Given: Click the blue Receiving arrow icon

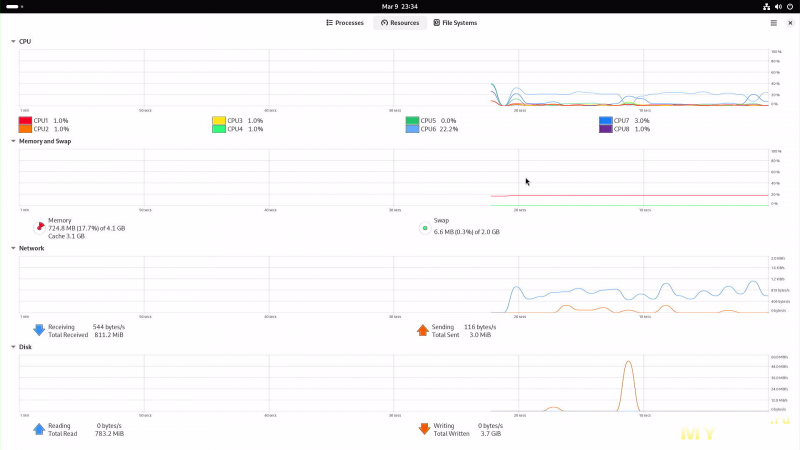Looking at the screenshot, I should [39, 330].
